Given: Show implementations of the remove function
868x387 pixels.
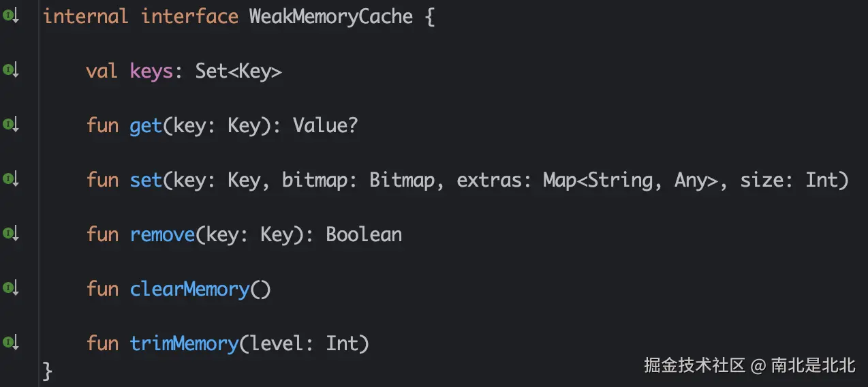Looking at the screenshot, I should [10, 234].
